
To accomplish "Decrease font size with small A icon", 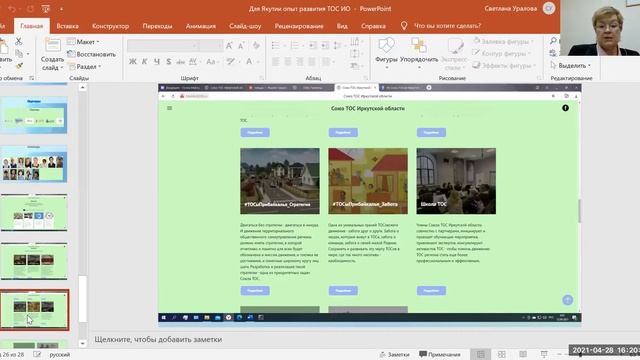I will coord(241,46).
